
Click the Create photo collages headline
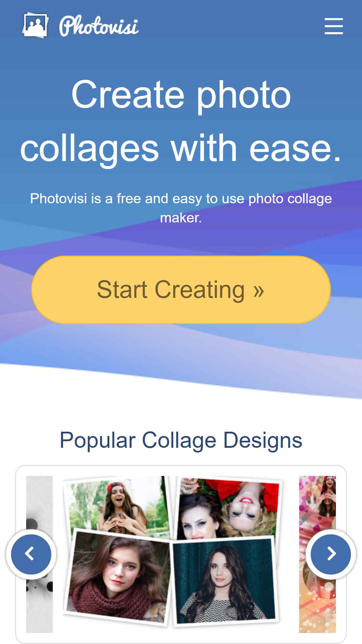(181, 121)
